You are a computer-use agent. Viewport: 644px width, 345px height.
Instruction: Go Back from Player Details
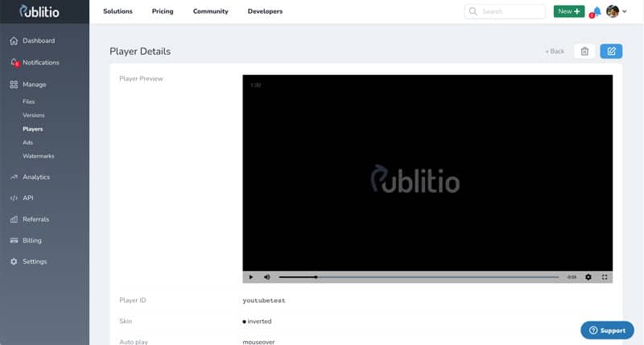(555, 52)
